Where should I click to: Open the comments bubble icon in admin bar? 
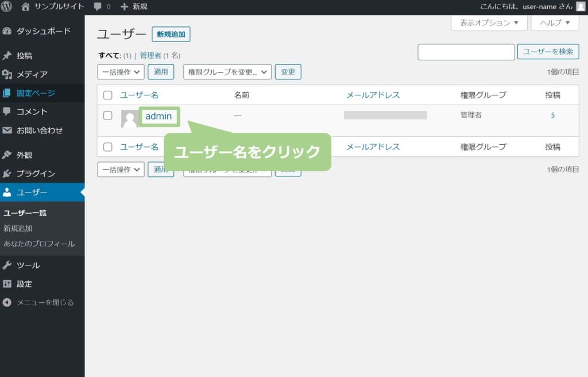pyautogui.click(x=98, y=7)
